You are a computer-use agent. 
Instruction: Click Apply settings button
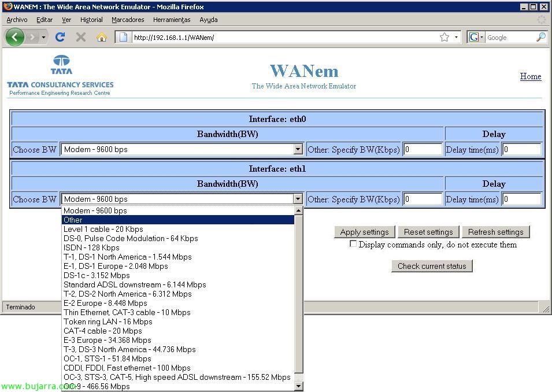pos(364,232)
